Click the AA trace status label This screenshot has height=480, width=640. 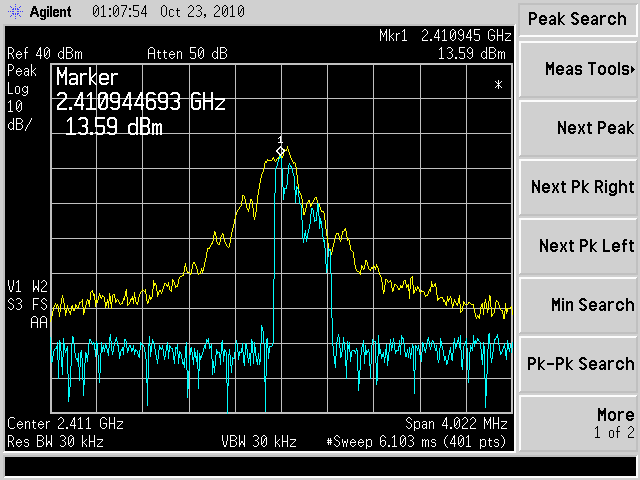[x=39, y=323]
